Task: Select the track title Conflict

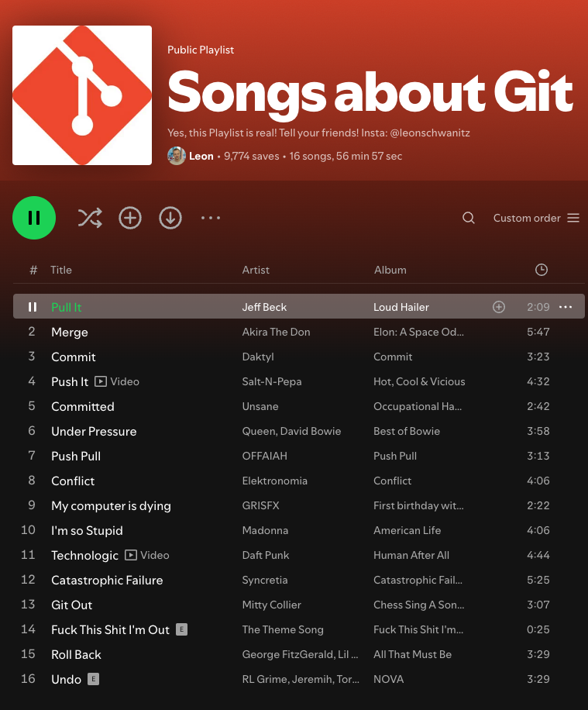Action: [73, 481]
